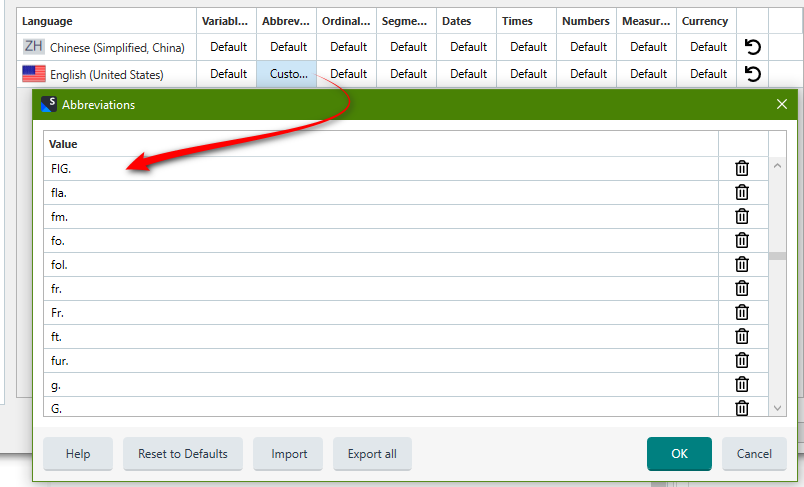The width and height of the screenshot is (804, 487).
Task: Open English Custom abbreviations cell
Action: 287,74
